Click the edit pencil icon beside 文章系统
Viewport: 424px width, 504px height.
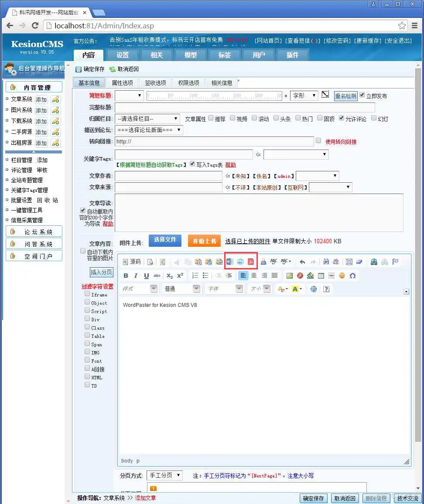[54, 99]
